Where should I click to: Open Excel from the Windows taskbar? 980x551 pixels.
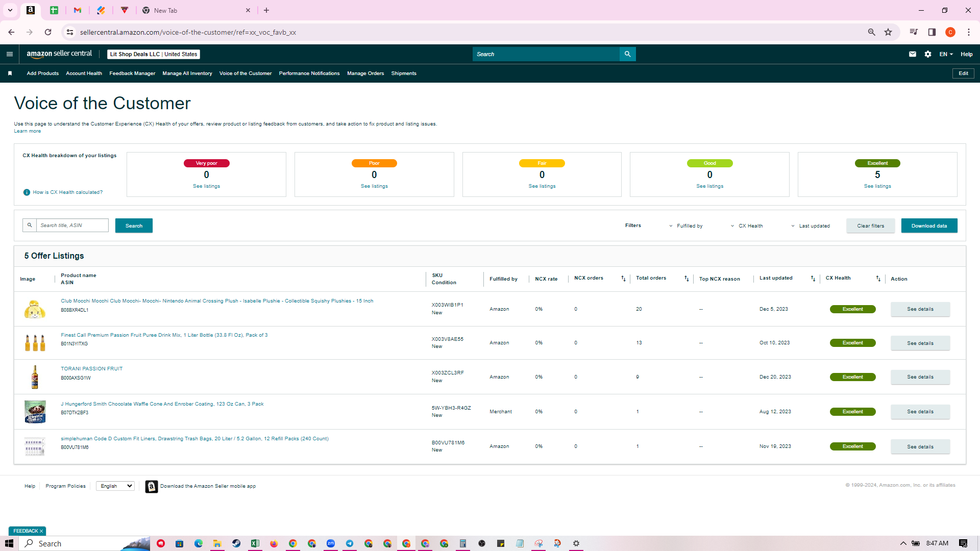(x=255, y=543)
